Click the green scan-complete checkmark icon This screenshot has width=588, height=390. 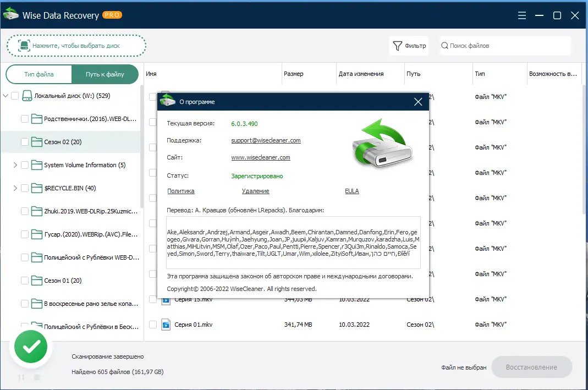coord(31,347)
